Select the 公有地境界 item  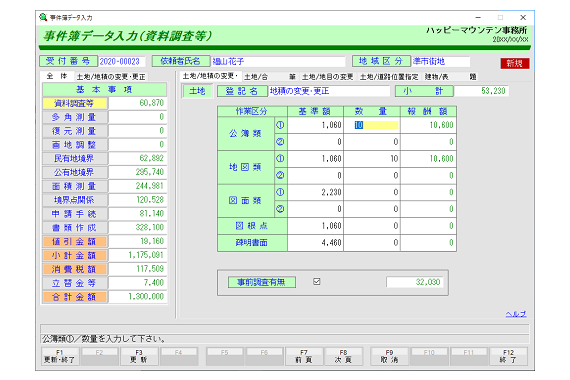(x=75, y=172)
